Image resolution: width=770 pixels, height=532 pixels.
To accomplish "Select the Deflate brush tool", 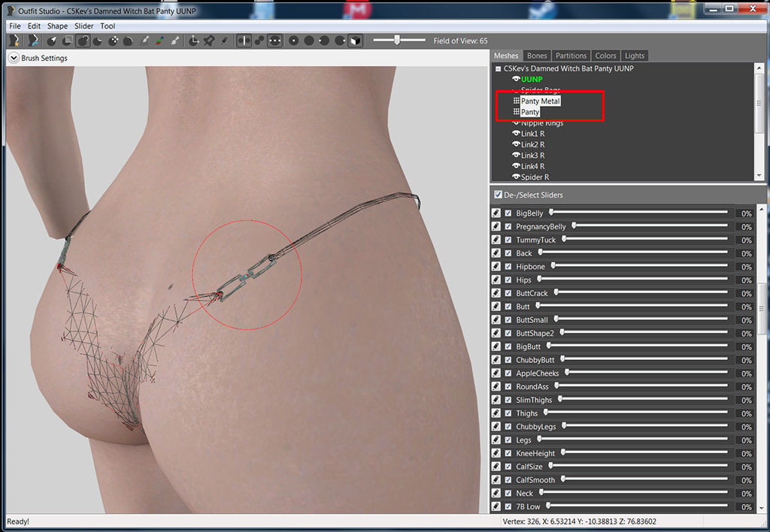I will (99, 41).
